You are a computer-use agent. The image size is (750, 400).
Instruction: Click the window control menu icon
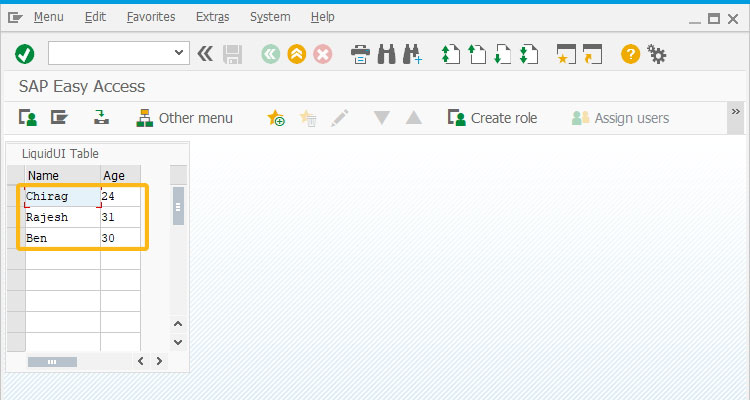click(x=15, y=18)
